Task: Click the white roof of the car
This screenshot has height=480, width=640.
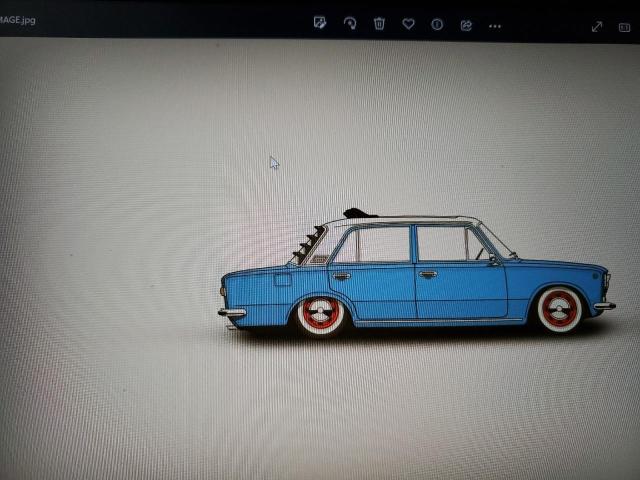Action: [x=400, y=220]
